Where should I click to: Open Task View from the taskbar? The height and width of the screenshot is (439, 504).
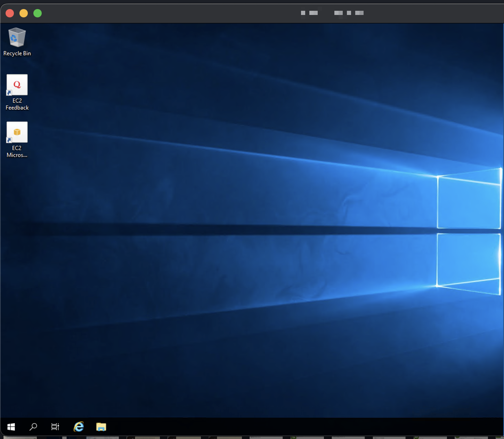click(x=55, y=427)
